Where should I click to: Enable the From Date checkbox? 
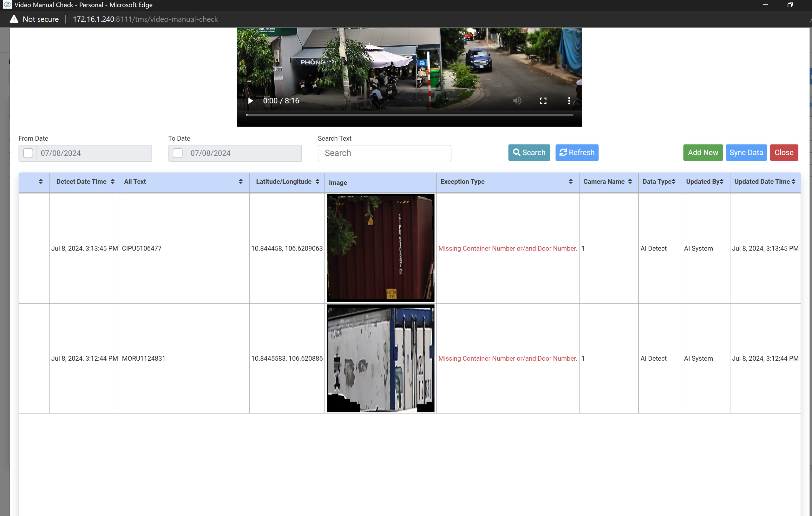pyautogui.click(x=28, y=153)
